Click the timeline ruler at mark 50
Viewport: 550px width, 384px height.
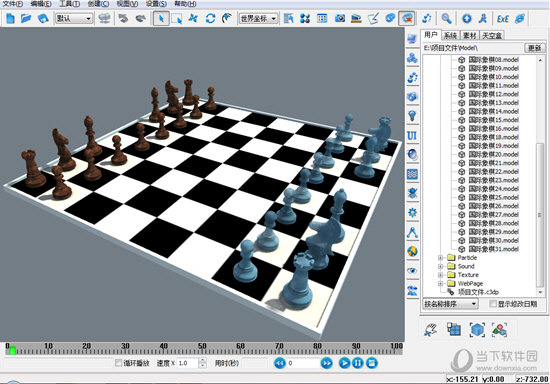click(202, 346)
